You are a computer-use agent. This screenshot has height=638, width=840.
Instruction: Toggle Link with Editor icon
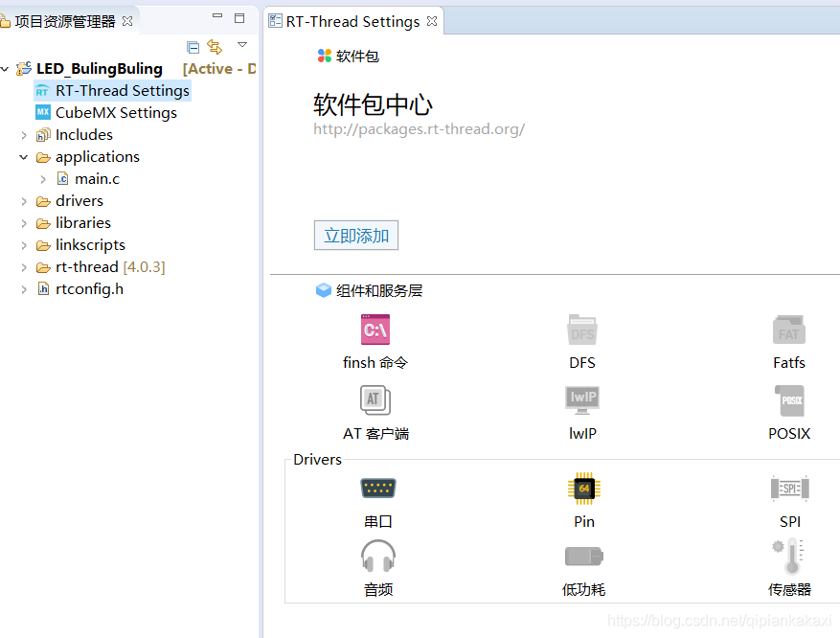click(215, 47)
